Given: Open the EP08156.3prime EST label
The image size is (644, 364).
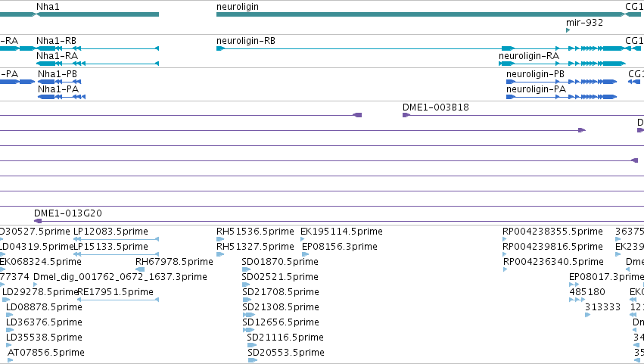Looking at the screenshot, I should tap(339, 247).
